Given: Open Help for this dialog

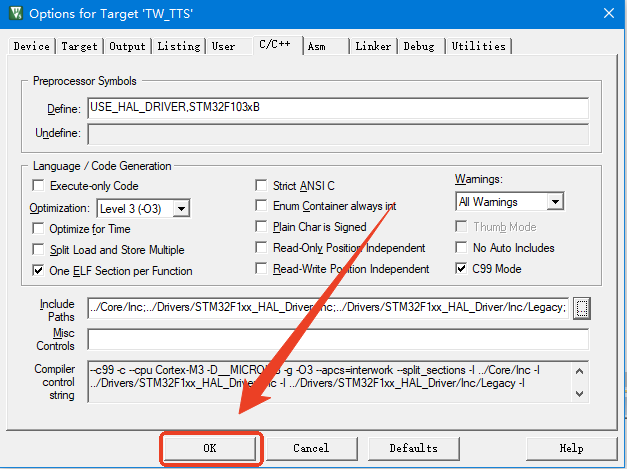Looking at the screenshot, I should tap(571, 448).
